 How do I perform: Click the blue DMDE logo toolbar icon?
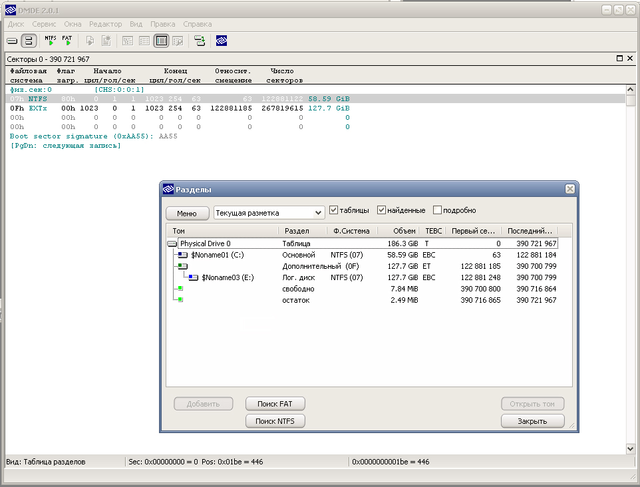(x=222, y=41)
